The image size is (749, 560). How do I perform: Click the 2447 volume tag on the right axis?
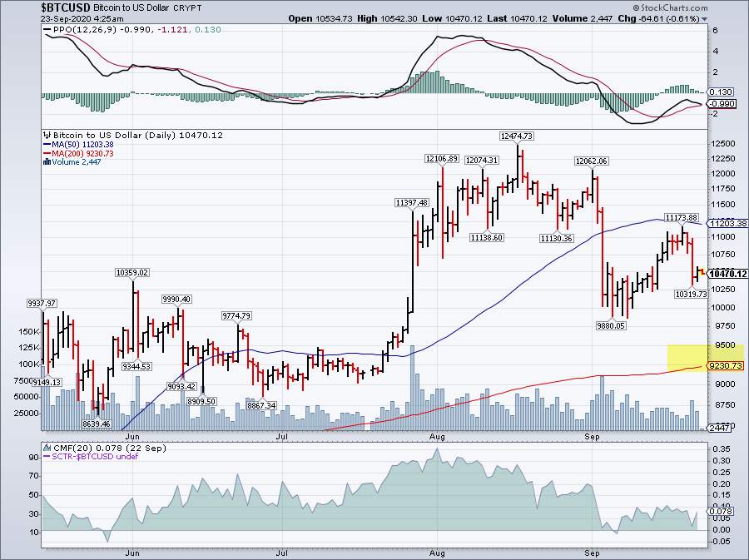pos(719,428)
